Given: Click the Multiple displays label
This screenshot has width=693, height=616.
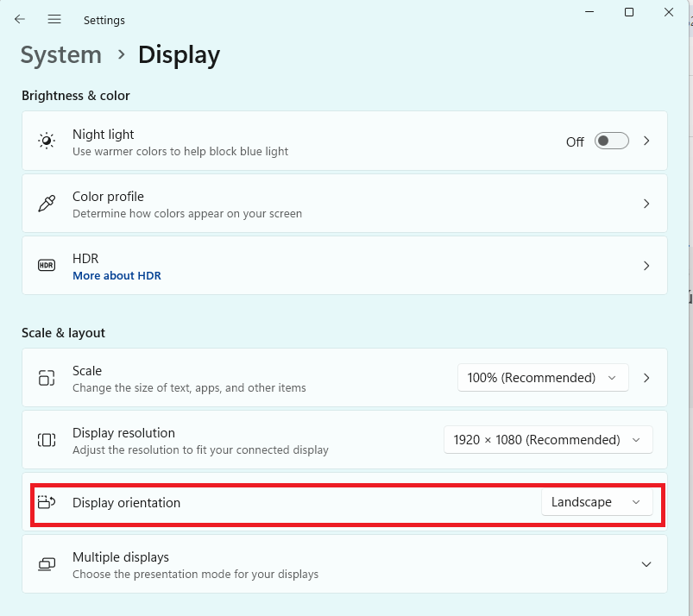Looking at the screenshot, I should pyautogui.click(x=121, y=557).
